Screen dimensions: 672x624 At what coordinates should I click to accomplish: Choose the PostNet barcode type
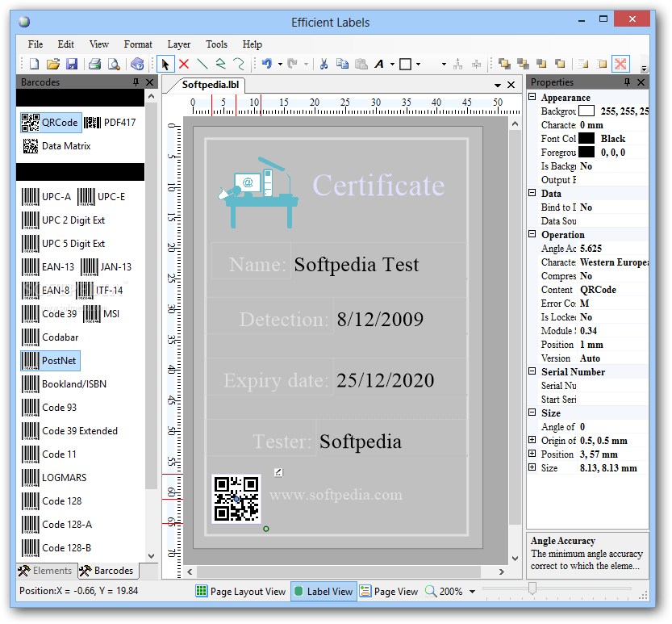[x=50, y=361]
